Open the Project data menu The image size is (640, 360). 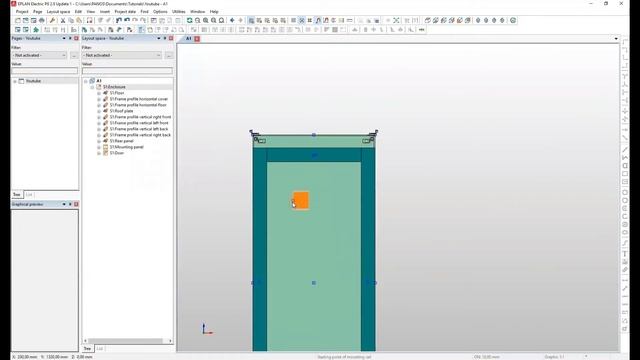tap(125, 11)
